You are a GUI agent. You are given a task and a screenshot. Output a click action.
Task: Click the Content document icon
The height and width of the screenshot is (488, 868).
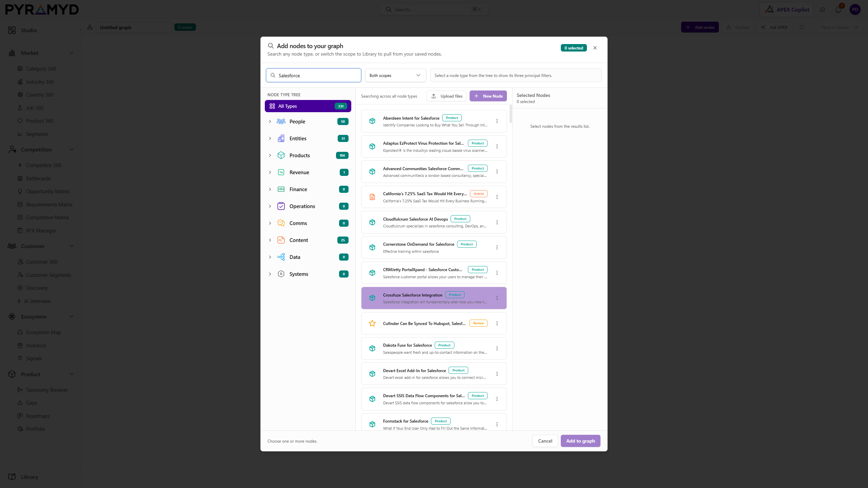(x=281, y=240)
